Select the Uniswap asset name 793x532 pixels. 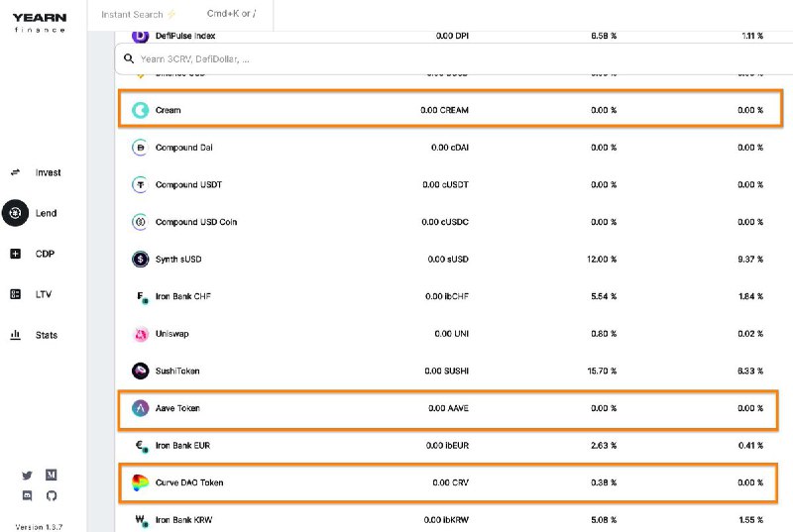(x=171, y=334)
